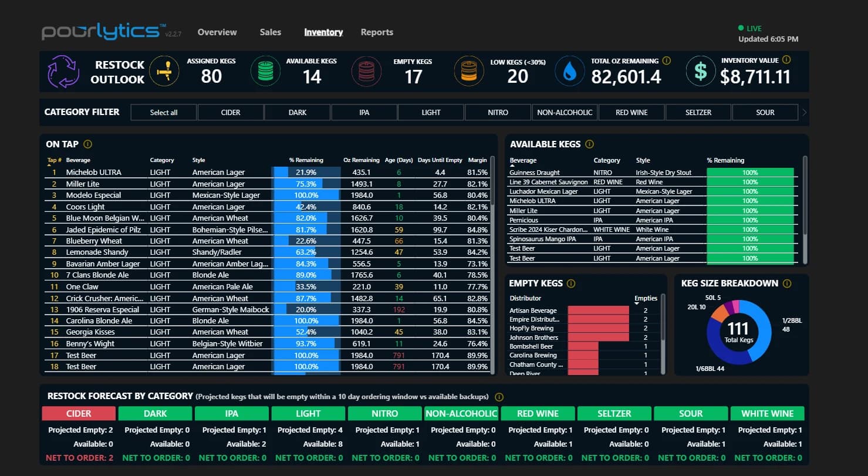The height and width of the screenshot is (476, 868).
Task: Open info icon beside Restock Forecast heading
Action: [x=499, y=397]
